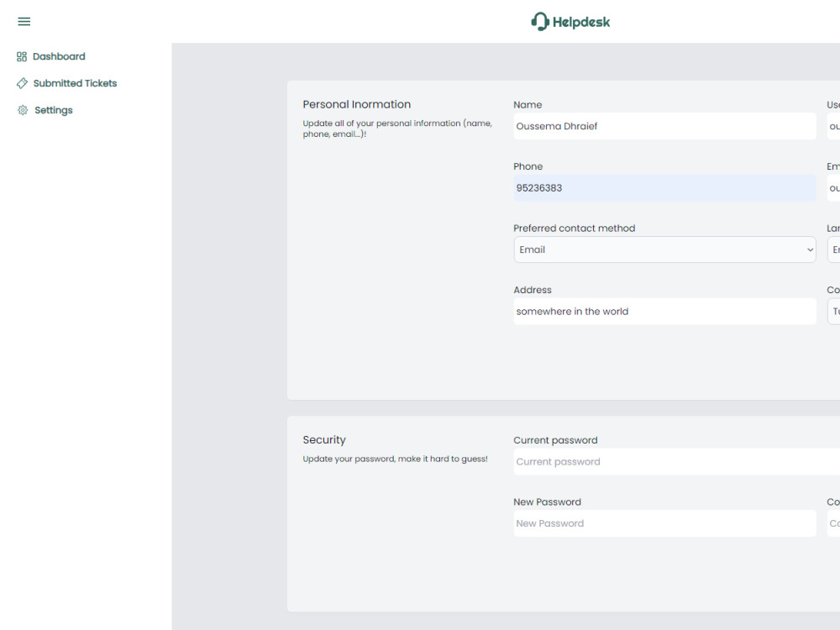Click the 'Update all of your personal information' text

pos(397,129)
